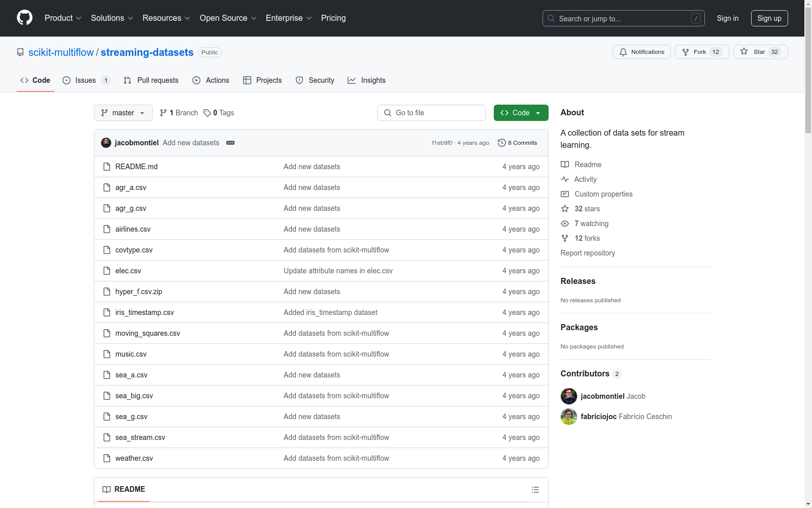This screenshot has width=812, height=508.
Task: Open commit 'Update attribute names in elec.csv'
Action: 338,271
